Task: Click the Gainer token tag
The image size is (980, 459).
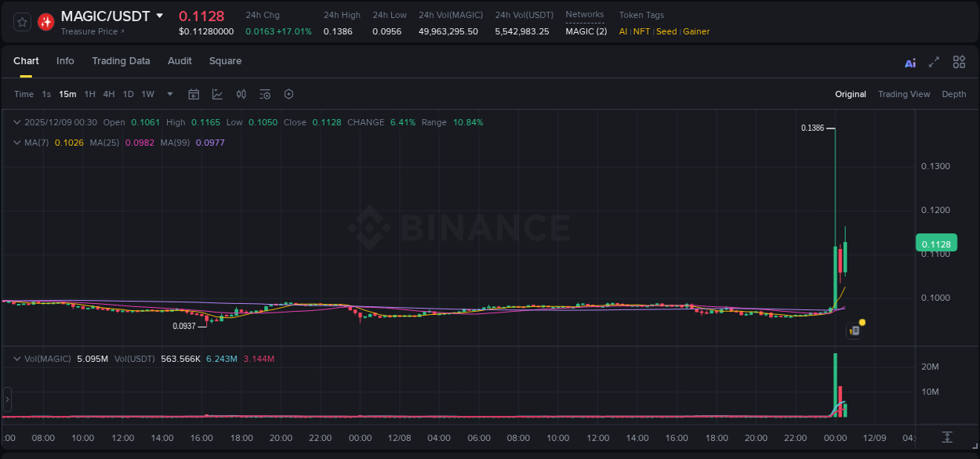Action: point(696,31)
